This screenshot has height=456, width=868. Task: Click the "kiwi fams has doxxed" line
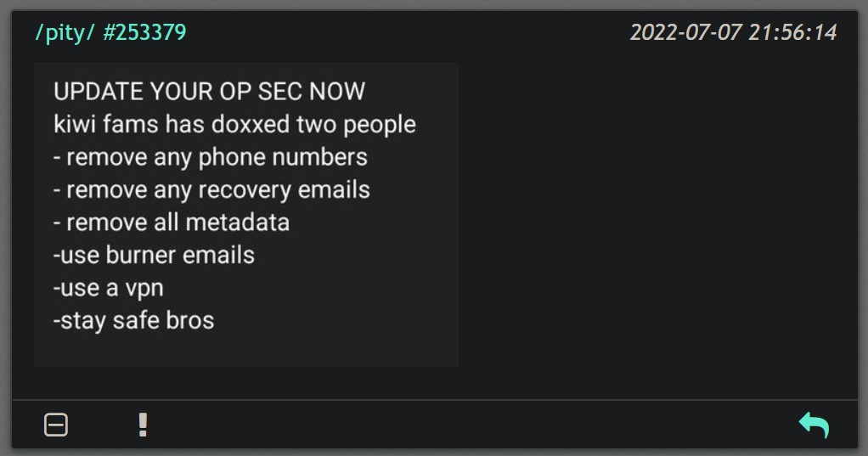pyautogui.click(x=234, y=124)
